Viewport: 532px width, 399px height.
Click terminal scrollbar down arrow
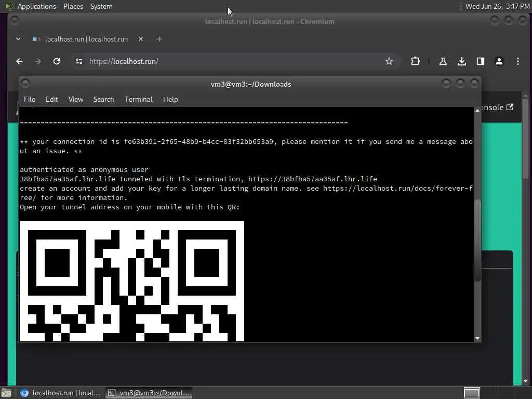pos(477,338)
